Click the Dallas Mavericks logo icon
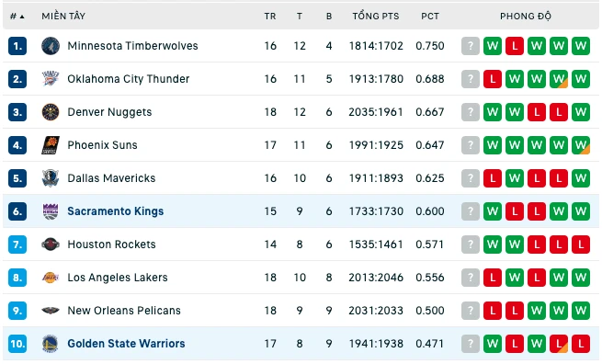 pos(51,178)
